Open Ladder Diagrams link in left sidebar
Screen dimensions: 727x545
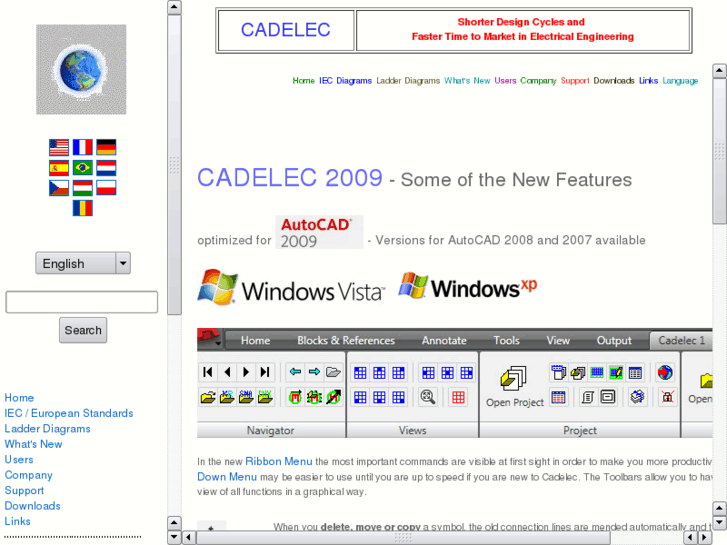point(47,429)
